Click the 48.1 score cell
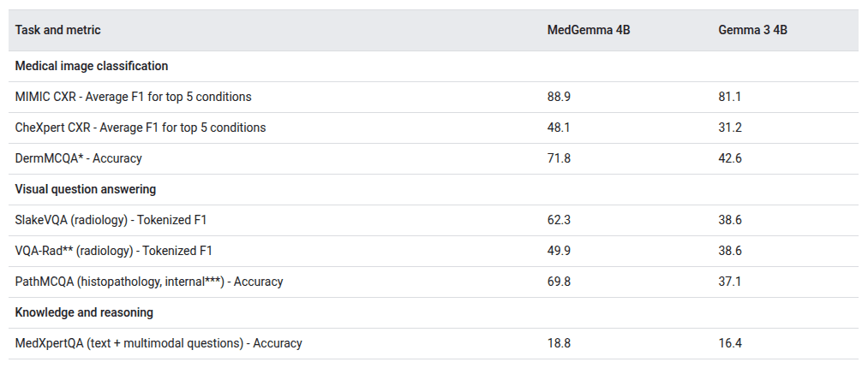This screenshot has height=368, width=868. [559, 128]
